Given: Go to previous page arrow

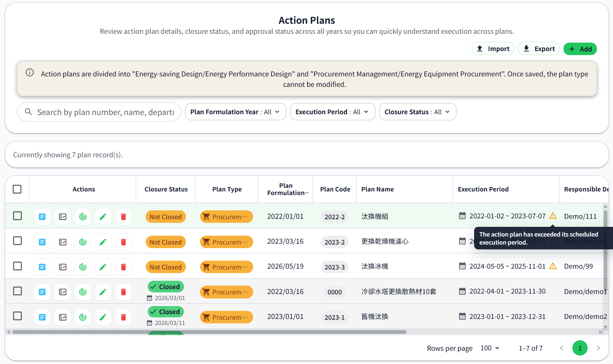Looking at the screenshot, I should (x=561, y=348).
